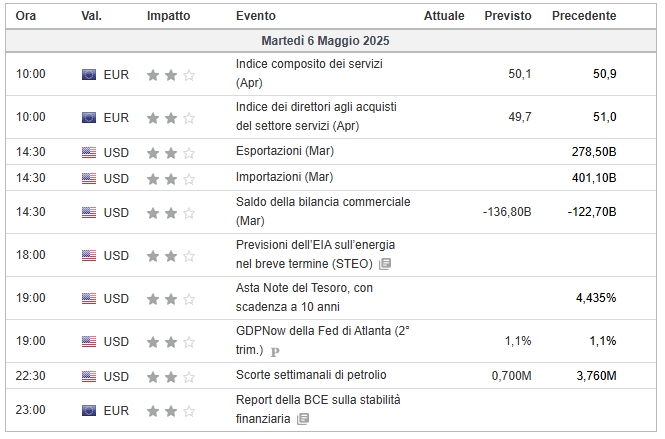Click EU flag in the composite index row
This screenshot has height=439, width=665.
tap(89, 75)
